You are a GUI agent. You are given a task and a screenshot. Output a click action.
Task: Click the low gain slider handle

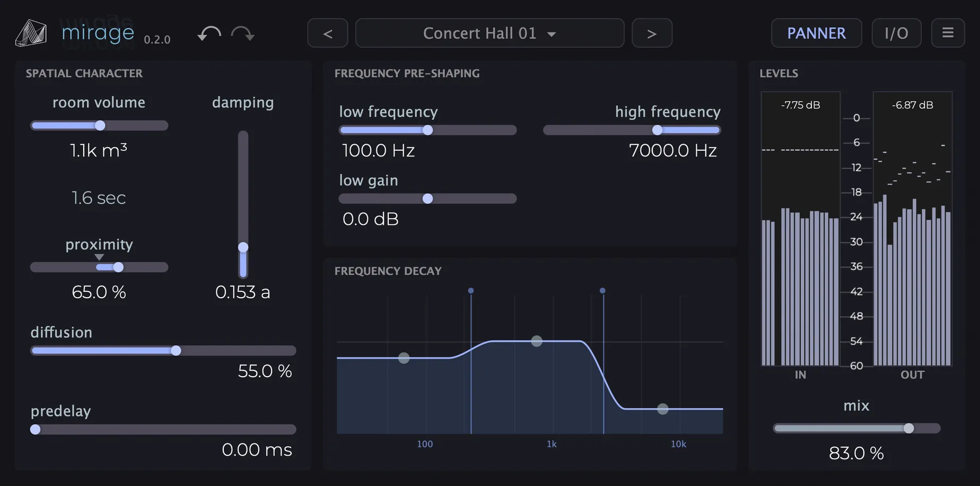427,198
